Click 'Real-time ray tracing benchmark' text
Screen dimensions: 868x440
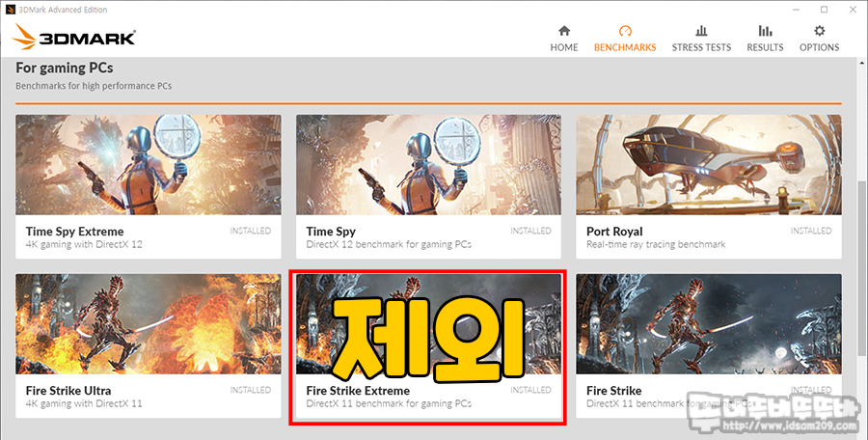[656, 244]
